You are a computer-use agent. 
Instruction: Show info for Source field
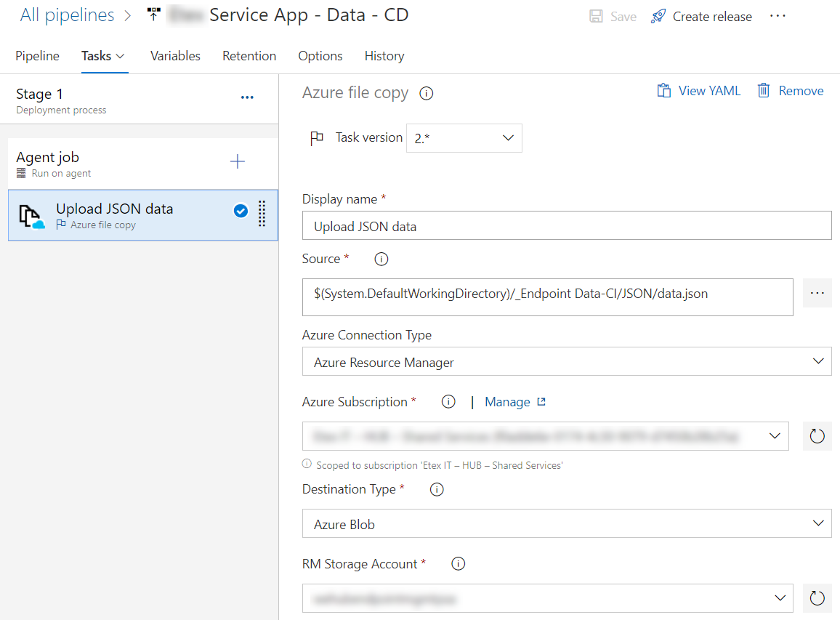381,259
